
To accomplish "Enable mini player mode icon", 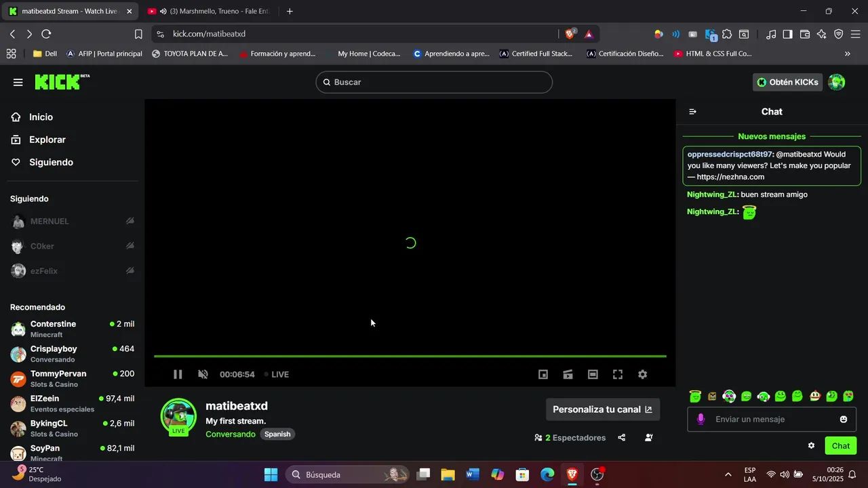I will [543, 374].
